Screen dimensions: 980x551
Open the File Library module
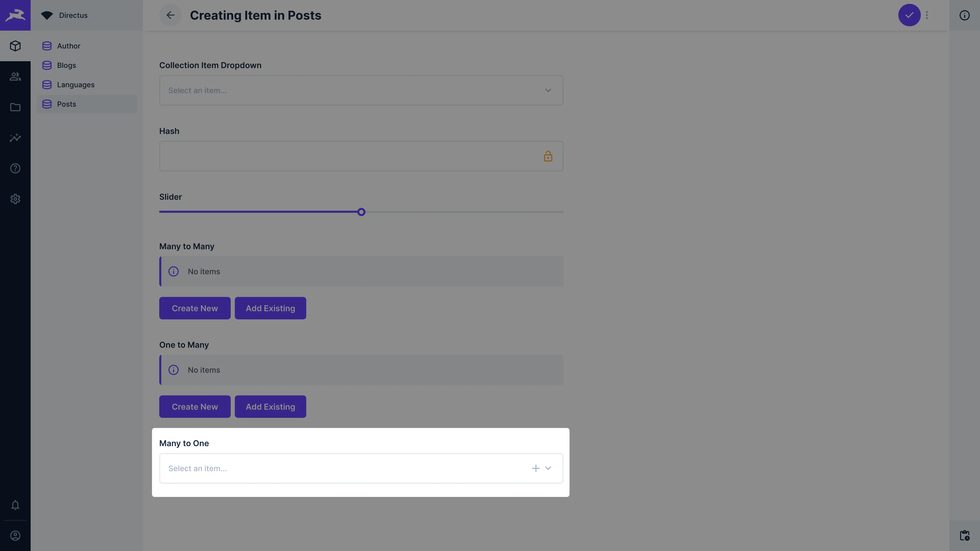coord(15,107)
